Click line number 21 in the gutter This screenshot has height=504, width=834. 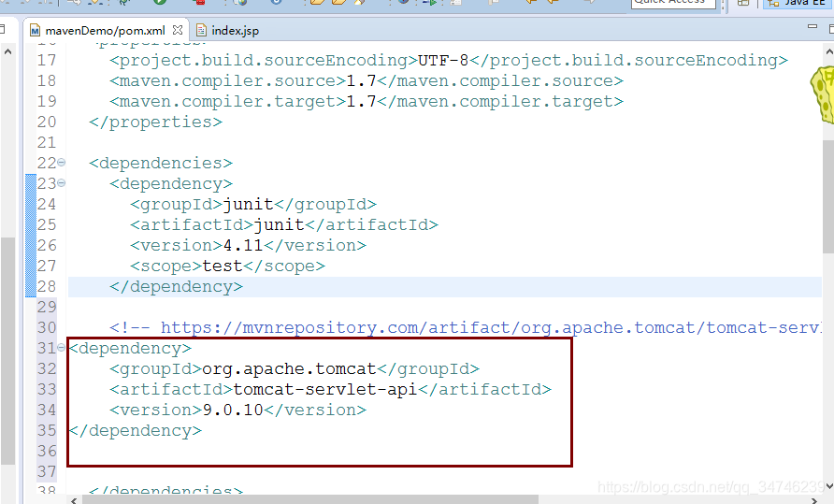tap(47, 143)
